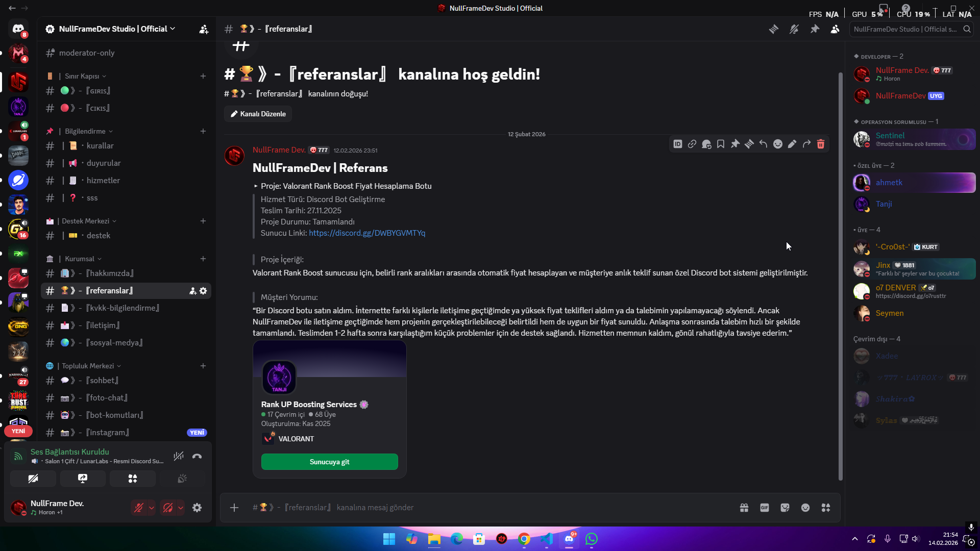
Task: Bookmark the NullFrameDev Referans message
Action: click(721, 144)
